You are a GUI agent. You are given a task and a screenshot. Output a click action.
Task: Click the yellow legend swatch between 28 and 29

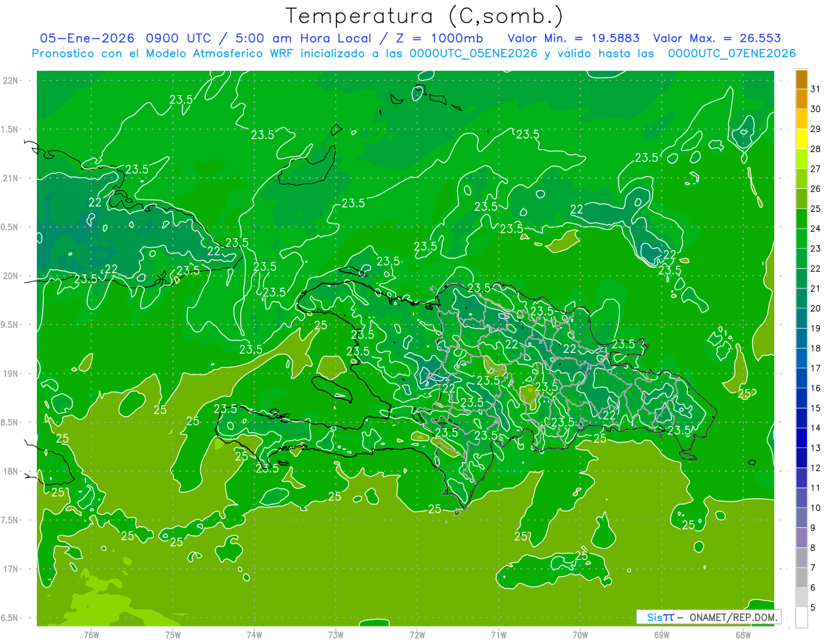[801, 139]
